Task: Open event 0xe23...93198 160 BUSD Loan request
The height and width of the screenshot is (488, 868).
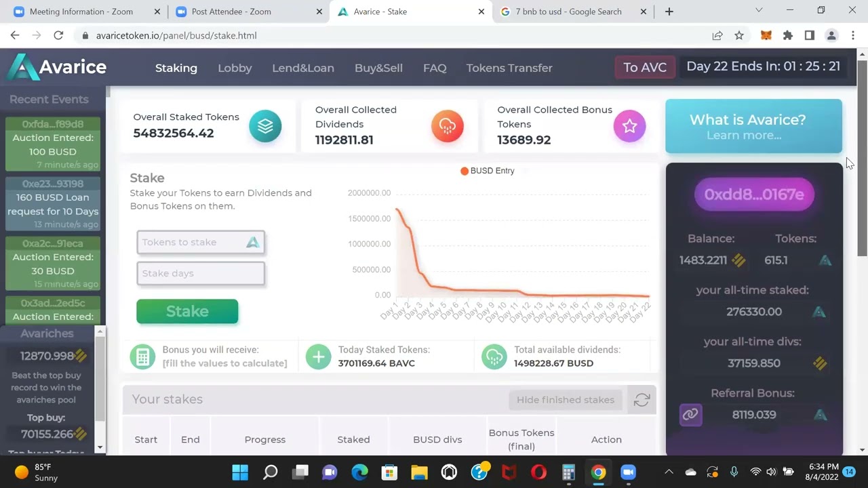Action: tap(53, 203)
